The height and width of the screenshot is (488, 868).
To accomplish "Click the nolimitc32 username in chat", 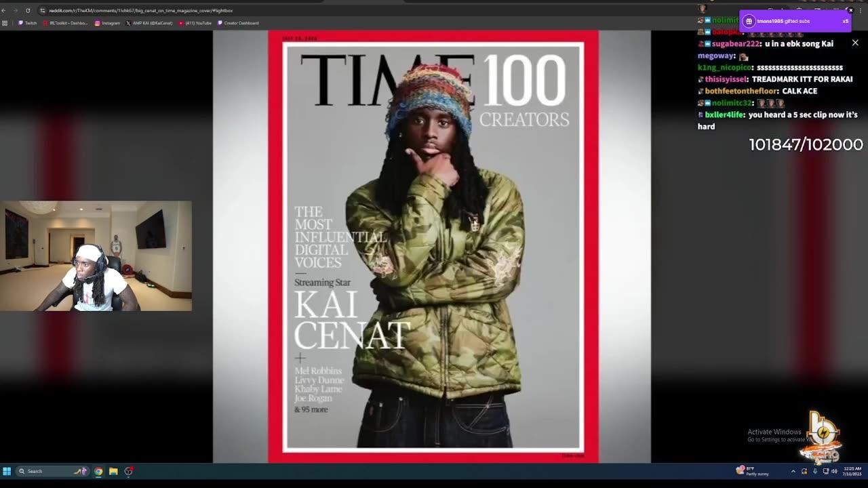I will [x=732, y=103].
